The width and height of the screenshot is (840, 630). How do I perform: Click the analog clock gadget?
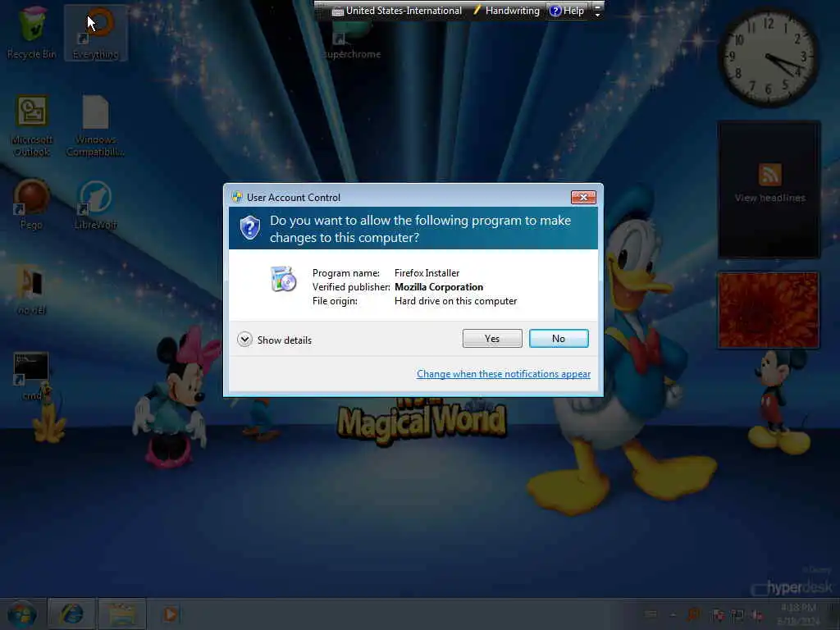768,58
